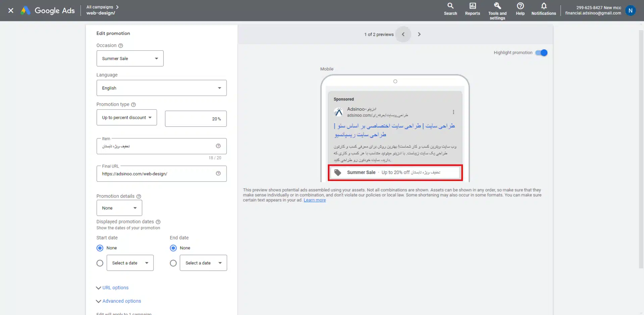Click the page vertical scrollbar

[641, 149]
